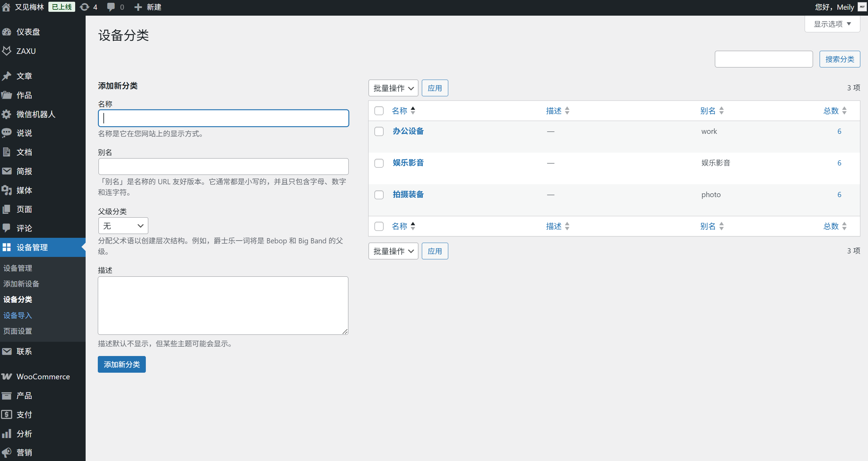Open the ZAXU sidebar icon
Viewport: 868px width, 461px height.
(7, 51)
